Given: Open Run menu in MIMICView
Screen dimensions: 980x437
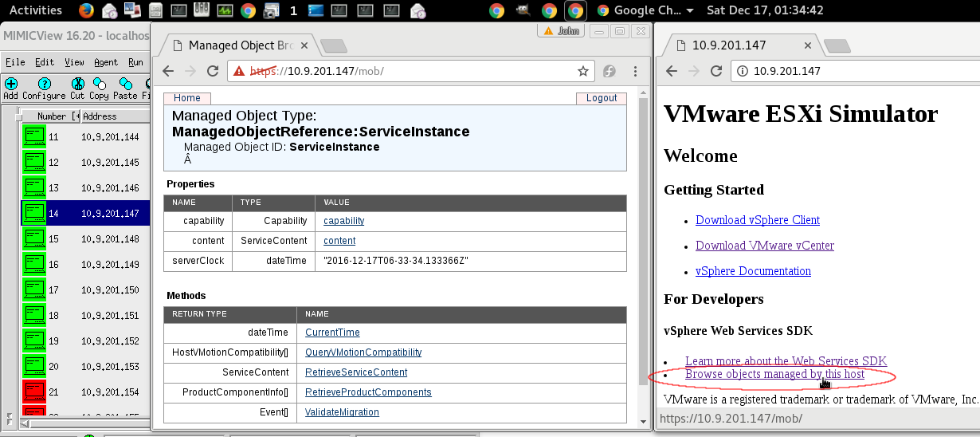Looking at the screenshot, I should [x=135, y=62].
